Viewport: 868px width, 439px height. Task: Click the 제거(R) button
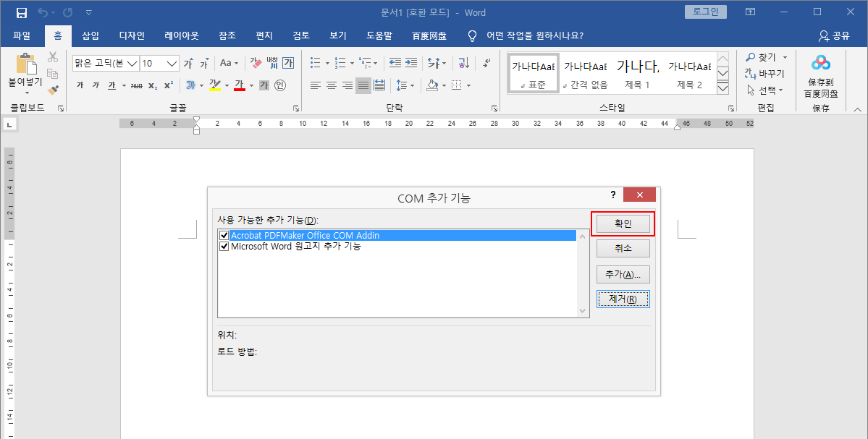point(623,299)
